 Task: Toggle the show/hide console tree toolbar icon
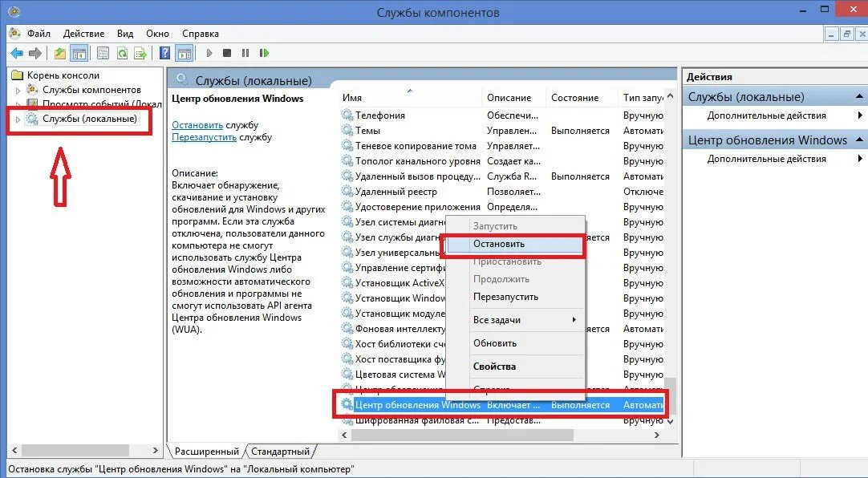[x=79, y=53]
